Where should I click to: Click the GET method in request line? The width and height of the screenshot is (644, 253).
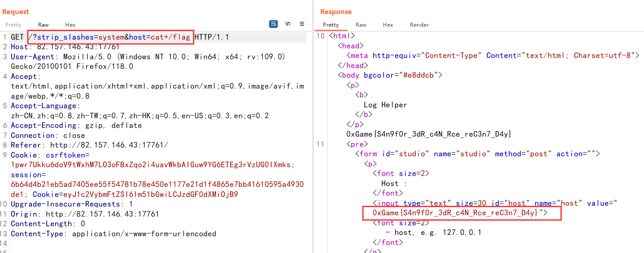(x=17, y=38)
